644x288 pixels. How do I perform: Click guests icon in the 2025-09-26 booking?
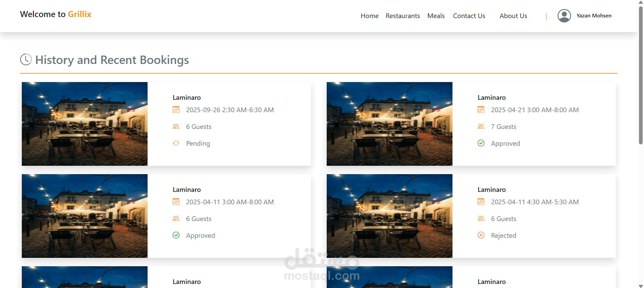176,126
